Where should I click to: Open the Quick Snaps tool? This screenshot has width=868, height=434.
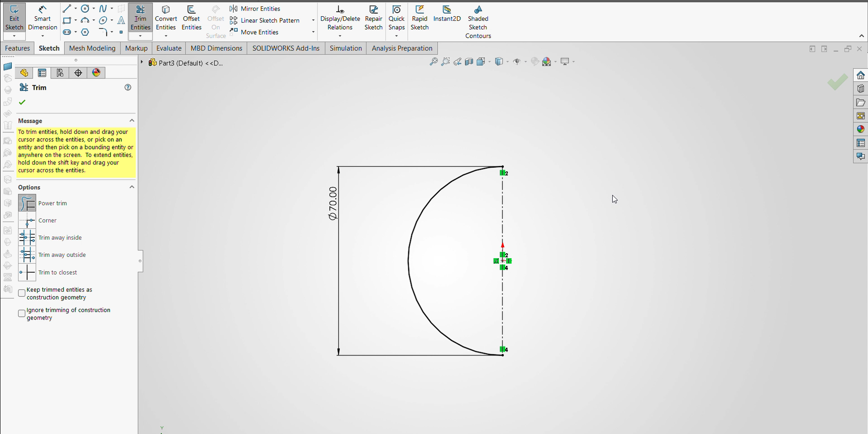(396, 18)
